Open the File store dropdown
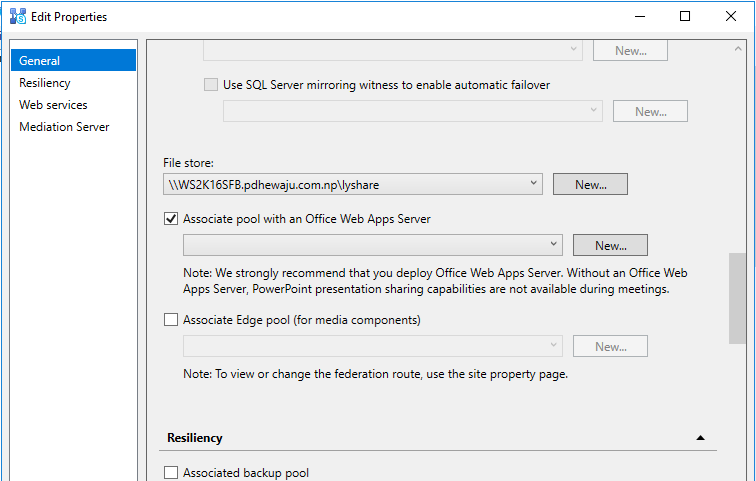The image size is (756, 481). [x=353, y=184]
